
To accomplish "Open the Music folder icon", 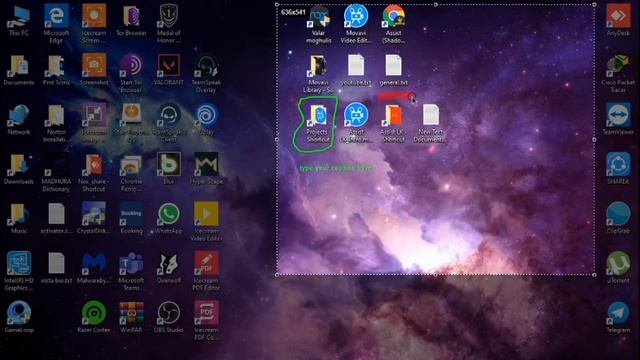I will 19,219.
